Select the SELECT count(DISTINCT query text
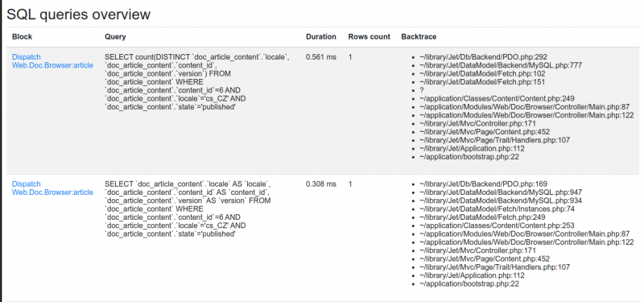The width and height of the screenshot is (644, 302). (x=197, y=82)
